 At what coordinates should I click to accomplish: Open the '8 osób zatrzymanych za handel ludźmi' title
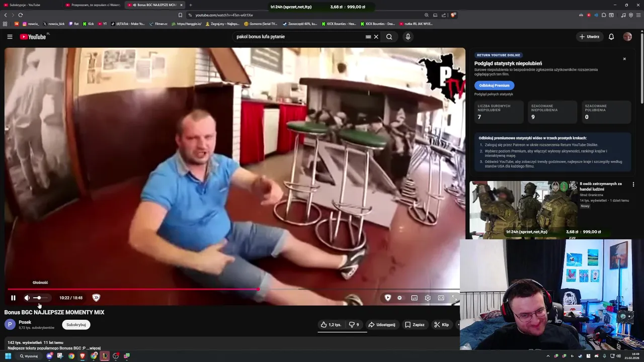pos(601,186)
